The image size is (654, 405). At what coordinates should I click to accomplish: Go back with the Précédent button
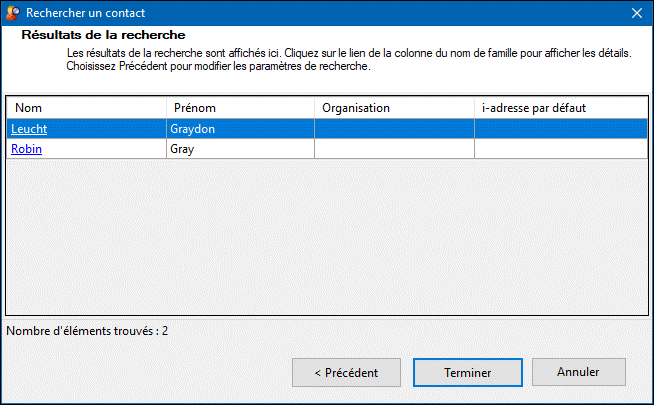tap(346, 373)
